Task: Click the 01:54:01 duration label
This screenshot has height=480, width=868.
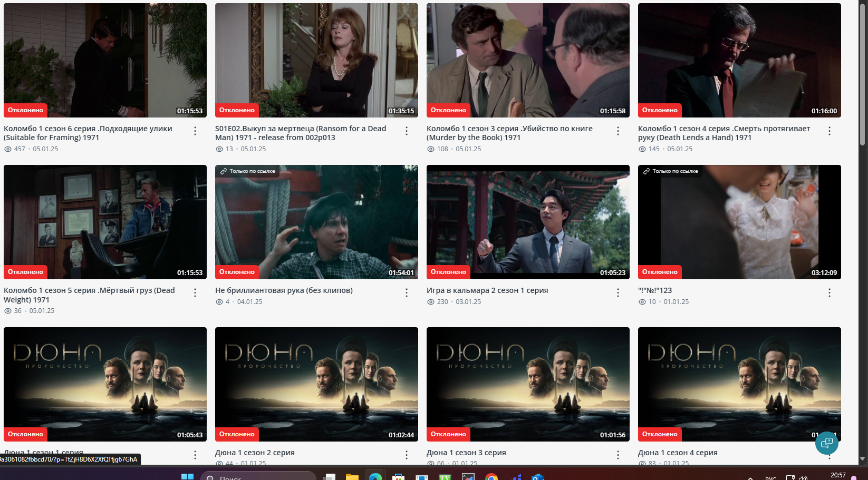Action: click(401, 273)
